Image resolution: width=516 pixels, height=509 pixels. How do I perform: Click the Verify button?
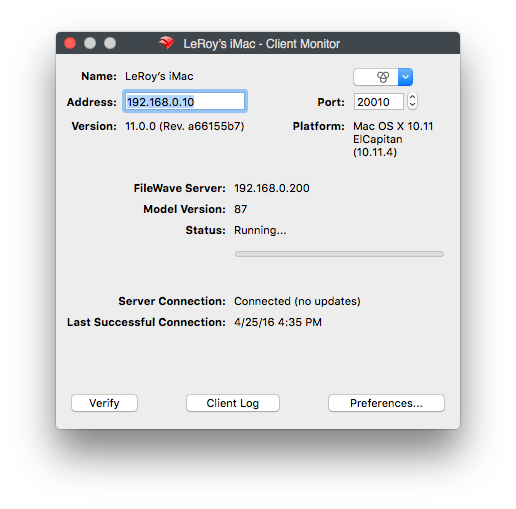pyautogui.click(x=104, y=403)
